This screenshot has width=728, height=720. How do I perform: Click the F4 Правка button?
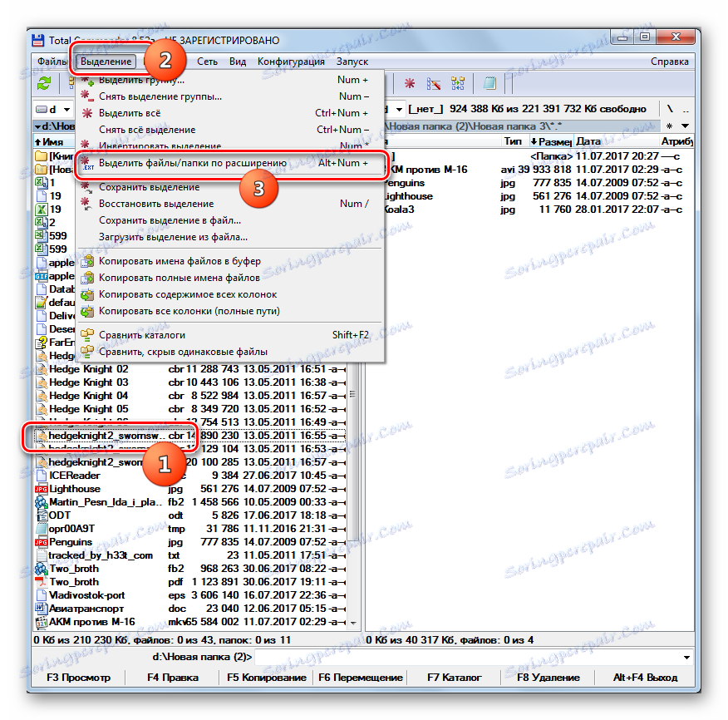pos(173,678)
